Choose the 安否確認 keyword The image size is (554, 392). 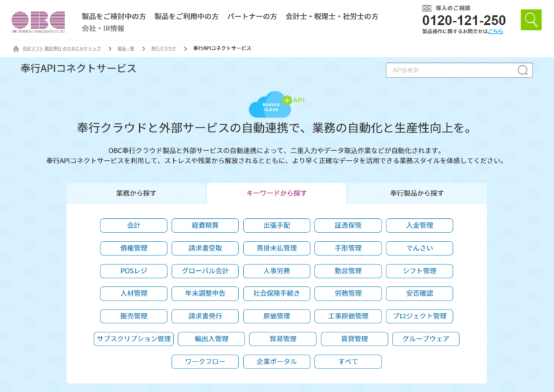(x=420, y=294)
